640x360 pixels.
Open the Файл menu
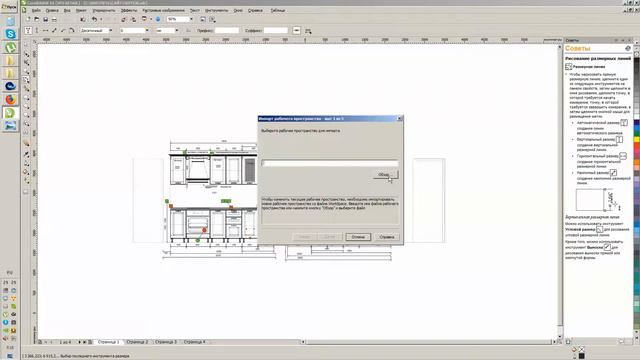(36, 10)
